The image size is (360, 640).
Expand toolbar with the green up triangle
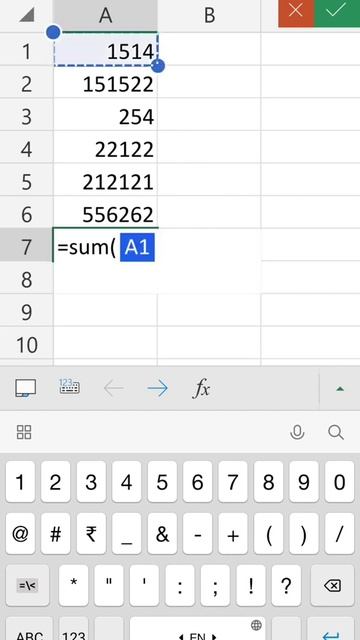[x=340, y=389]
